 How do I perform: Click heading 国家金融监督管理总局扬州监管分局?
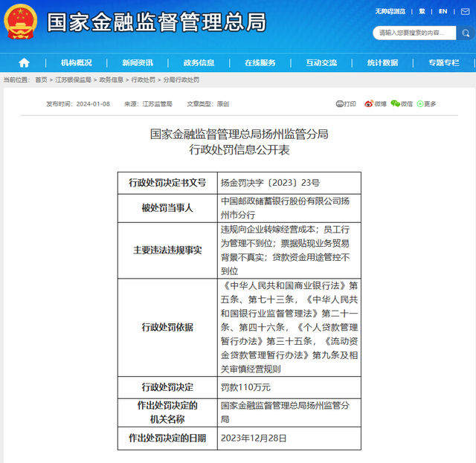click(x=239, y=134)
